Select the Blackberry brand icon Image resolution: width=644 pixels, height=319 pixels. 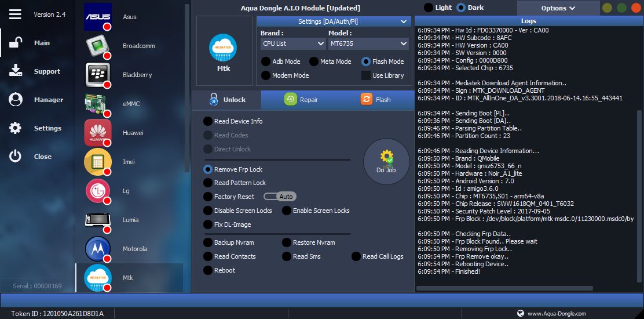click(x=98, y=75)
